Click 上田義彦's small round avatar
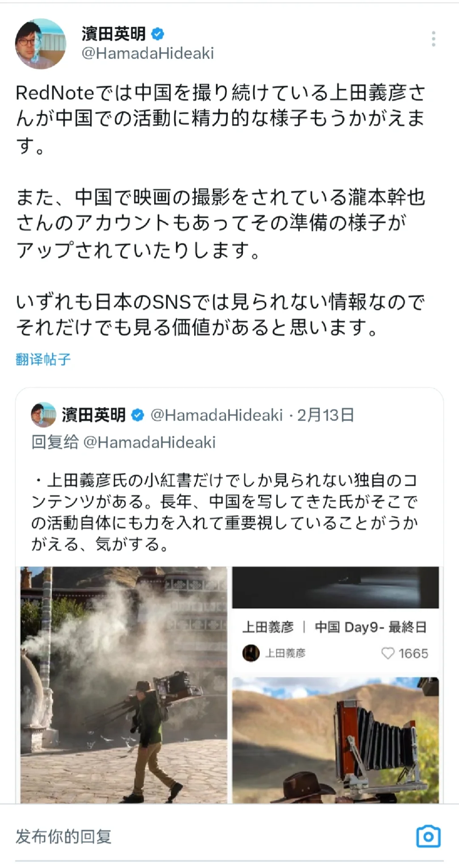This screenshot has height=868, width=459. pyautogui.click(x=251, y=653)
